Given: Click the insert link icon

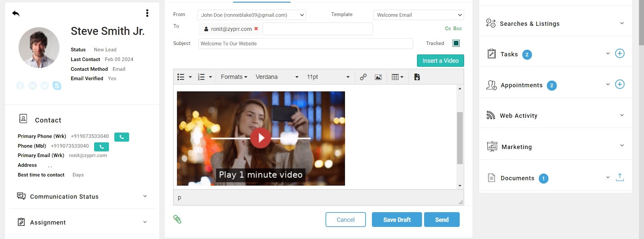Looking at the screenshot, I should (363, 77).
